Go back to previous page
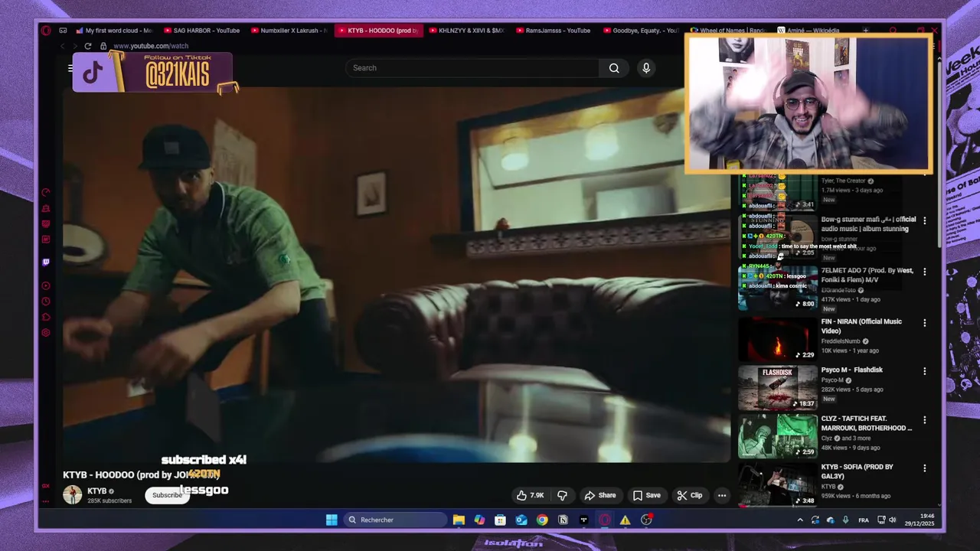Image resolution: width=980 pixels, height=551 pixels. pos(63,46)
